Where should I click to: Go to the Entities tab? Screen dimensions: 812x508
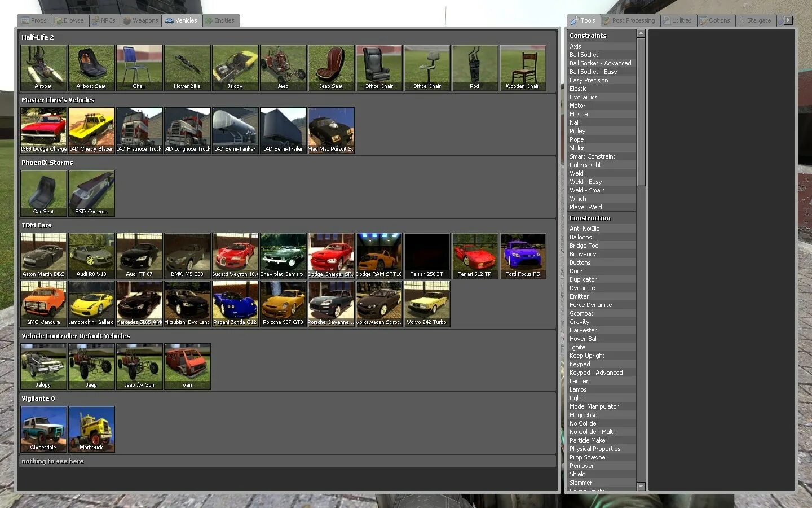click(x=221, y=20)
